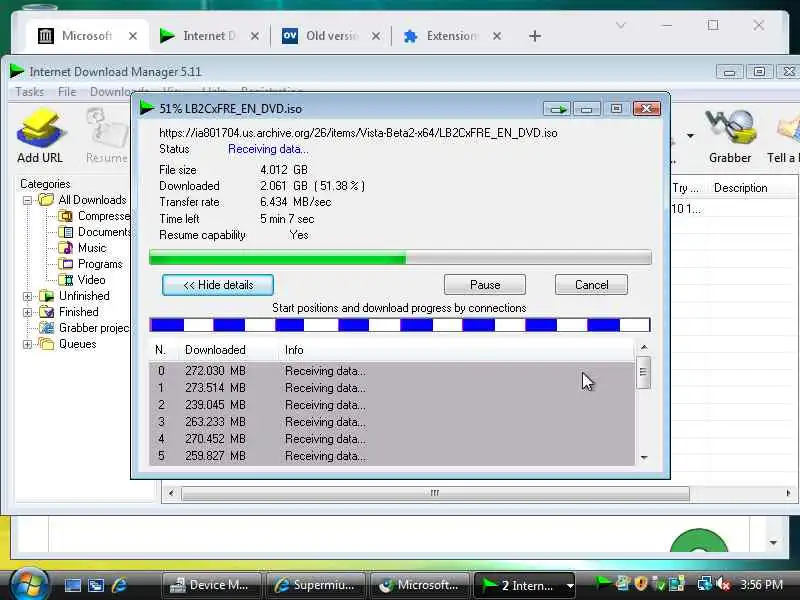Click the Try column header in main window

coord(685,188)
